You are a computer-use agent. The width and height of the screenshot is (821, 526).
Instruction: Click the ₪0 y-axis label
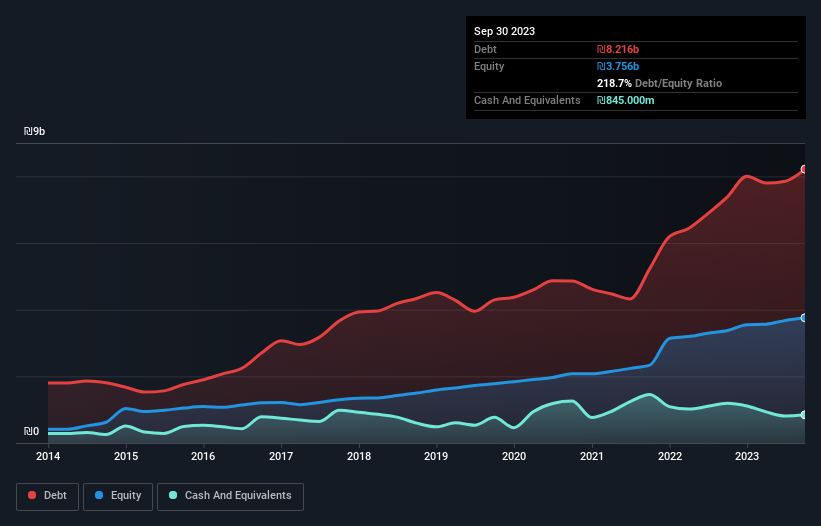point(32,432)
